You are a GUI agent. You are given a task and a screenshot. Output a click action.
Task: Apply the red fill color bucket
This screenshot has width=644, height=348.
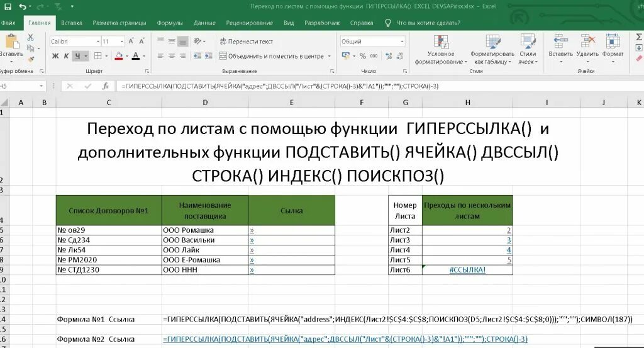pyautogui.click(x=119, y=56)
